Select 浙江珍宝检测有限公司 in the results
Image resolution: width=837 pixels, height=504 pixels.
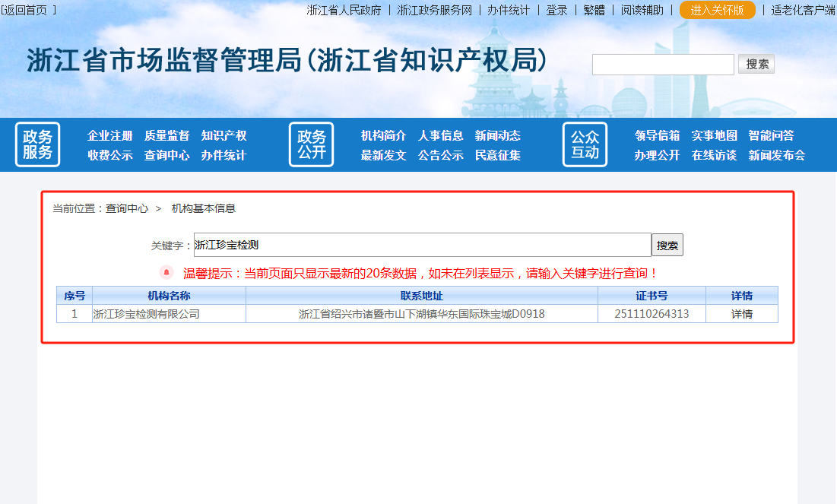[x=147, y=314]
